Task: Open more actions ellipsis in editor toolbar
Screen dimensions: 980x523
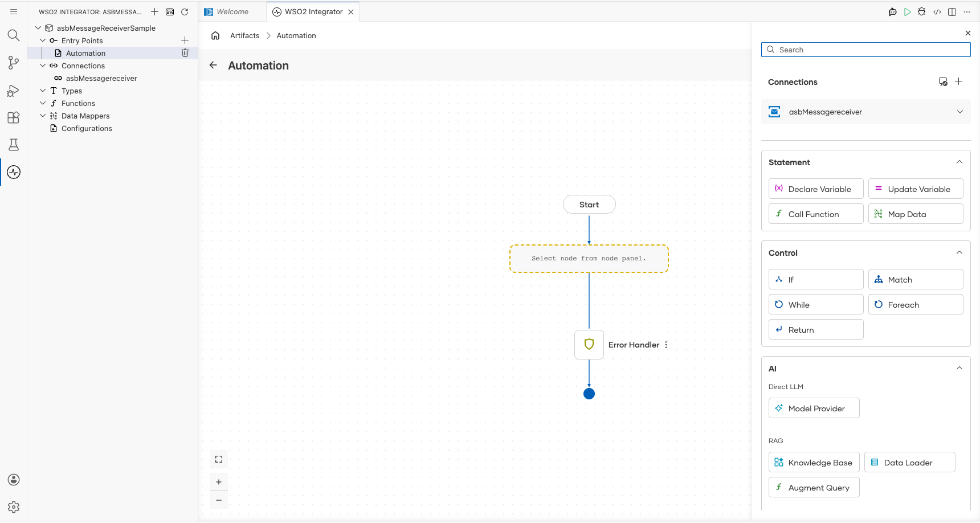Action: coord(967,11)
